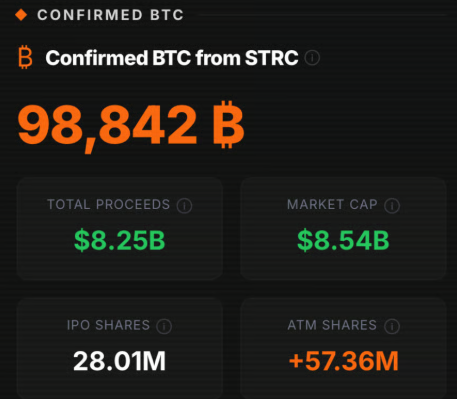Click the info icon beside Confirmed BTC from STRC

(312, 58)
